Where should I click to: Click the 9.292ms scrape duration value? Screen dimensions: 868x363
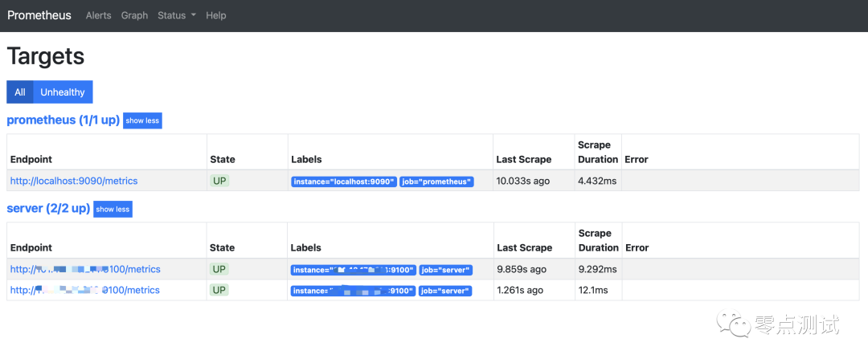pyautogui.click(x=597, y=270)
